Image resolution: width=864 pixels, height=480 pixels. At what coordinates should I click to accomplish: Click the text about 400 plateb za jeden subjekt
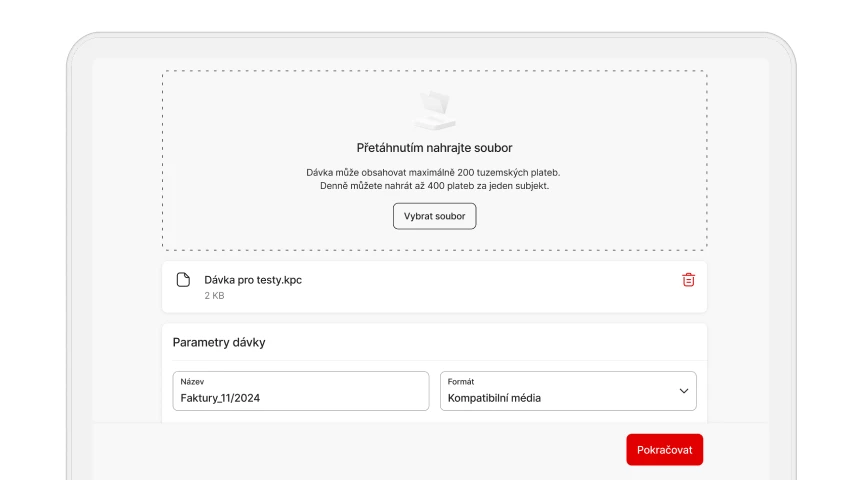point(434,186)
